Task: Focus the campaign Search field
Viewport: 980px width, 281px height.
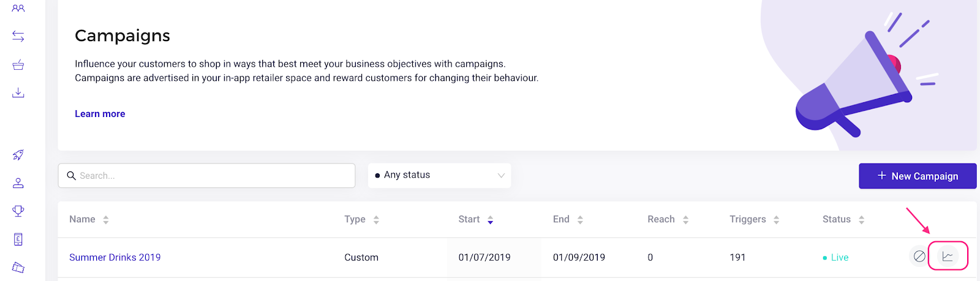Action: click(x=206, y=176)
